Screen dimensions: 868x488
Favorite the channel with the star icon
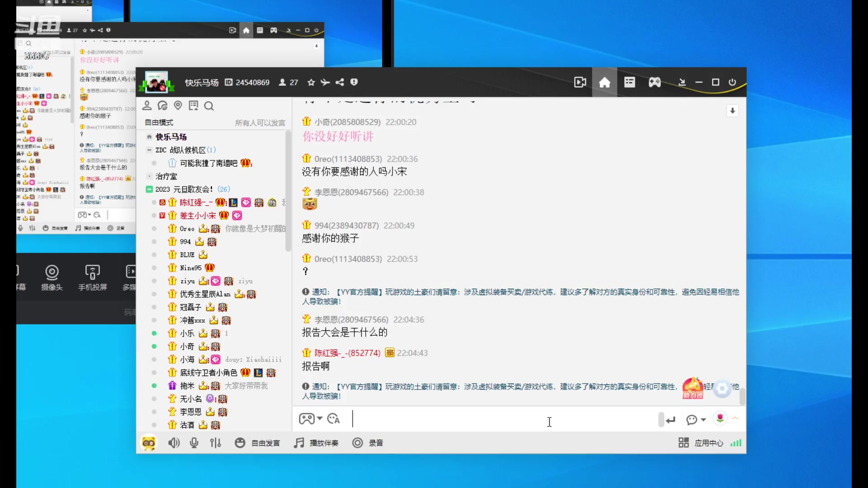[311, 82]
